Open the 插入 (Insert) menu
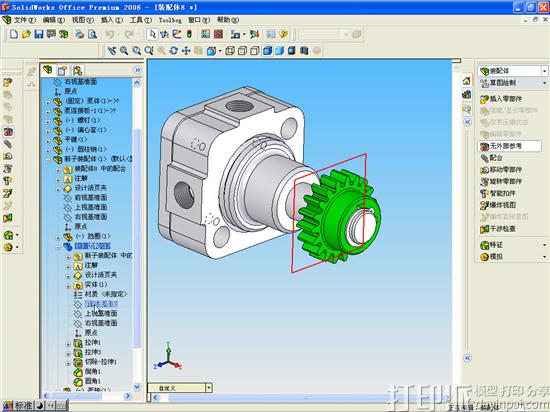This screenshot has height=412, width=550. [112, 20]
